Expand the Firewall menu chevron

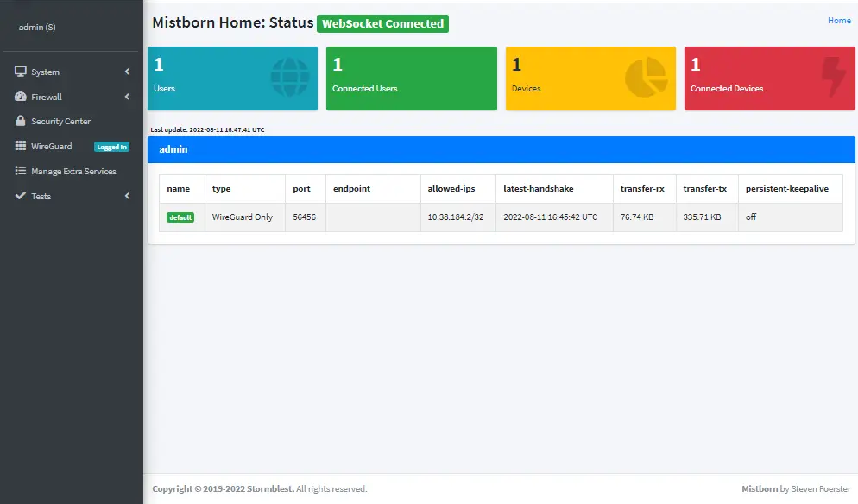pos(127,97)
